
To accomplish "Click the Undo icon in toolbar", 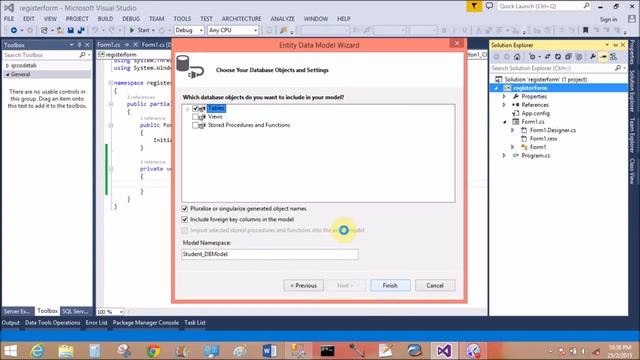I will point(95,30).
